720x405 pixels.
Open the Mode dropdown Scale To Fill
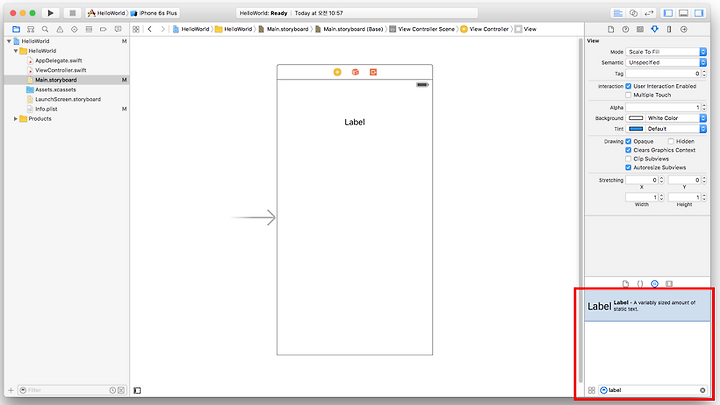point(666,52)
